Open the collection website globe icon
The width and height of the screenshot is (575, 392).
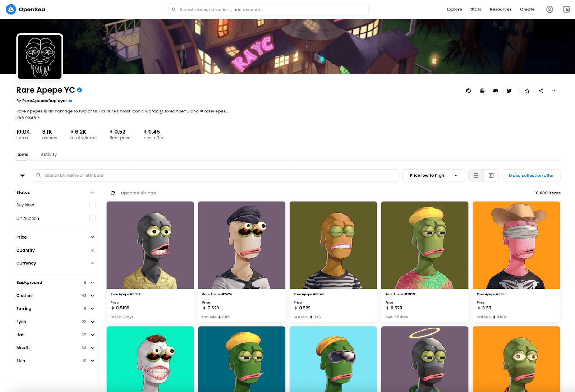click(482, 91)
